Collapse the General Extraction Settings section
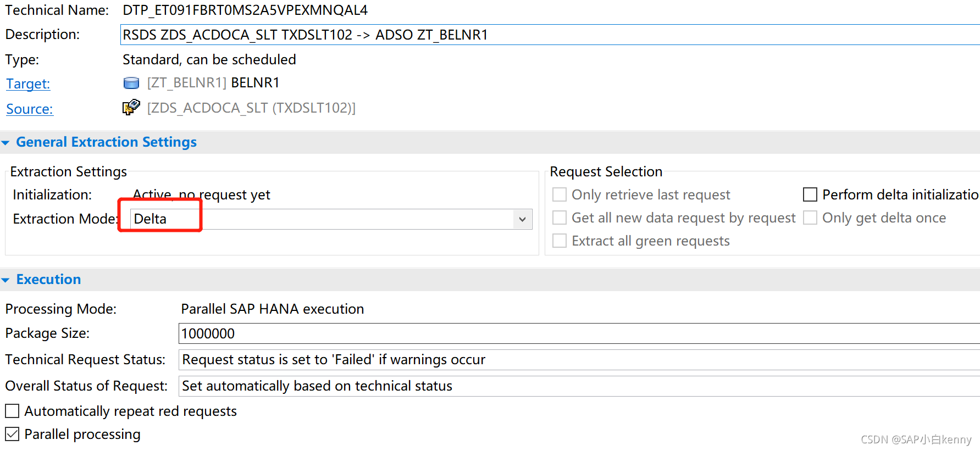This screenshot has width=980, height=451. point(5,143)
